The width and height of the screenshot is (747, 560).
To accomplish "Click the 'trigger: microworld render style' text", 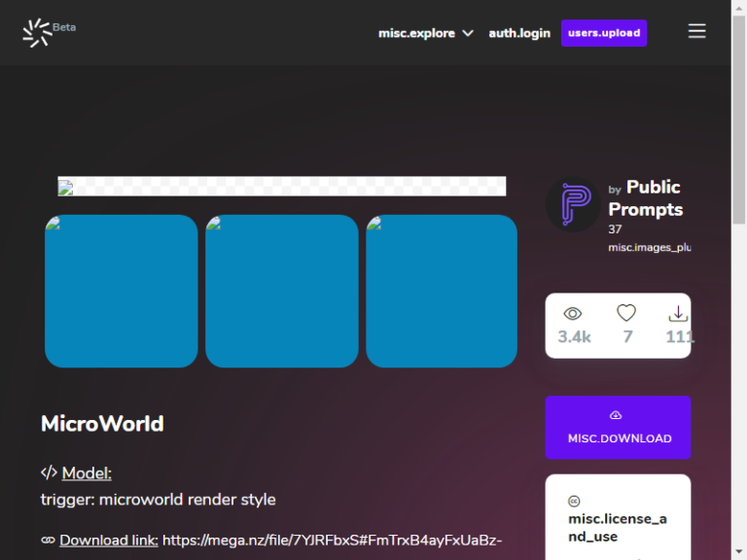I will (159, 500).
